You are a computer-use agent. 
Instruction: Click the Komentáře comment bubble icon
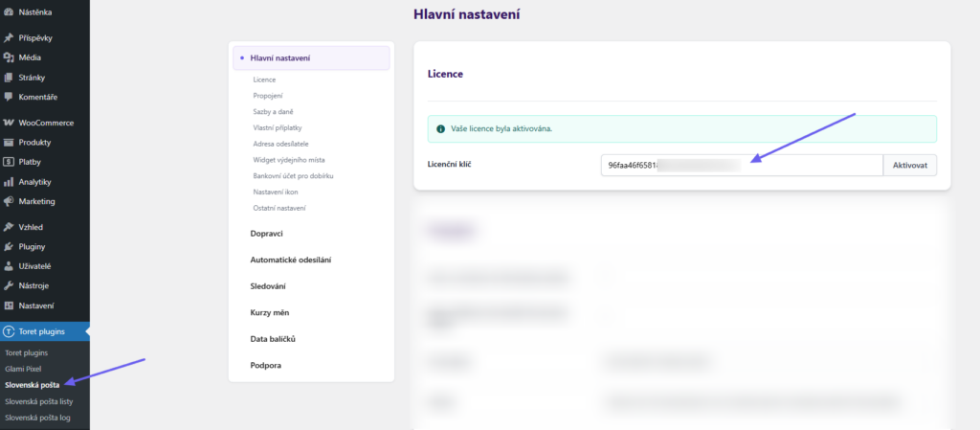pyautogui.click(x=9, y=97)
